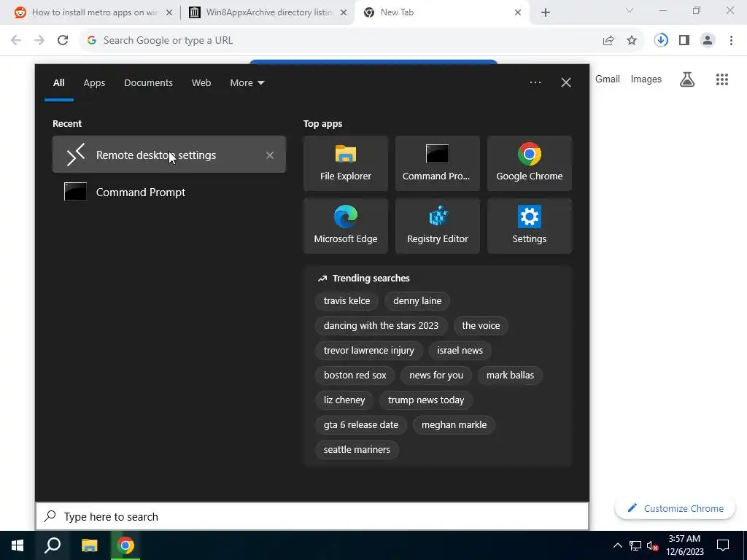Click the Type here to search box
The width and height of the screenshot is (747, 560).
312,516
